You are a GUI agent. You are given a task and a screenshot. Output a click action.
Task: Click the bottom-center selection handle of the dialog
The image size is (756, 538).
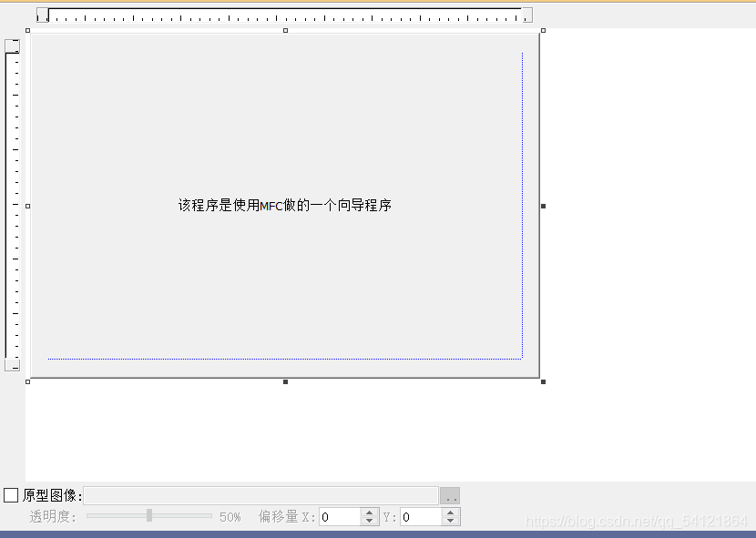point(284,381)
